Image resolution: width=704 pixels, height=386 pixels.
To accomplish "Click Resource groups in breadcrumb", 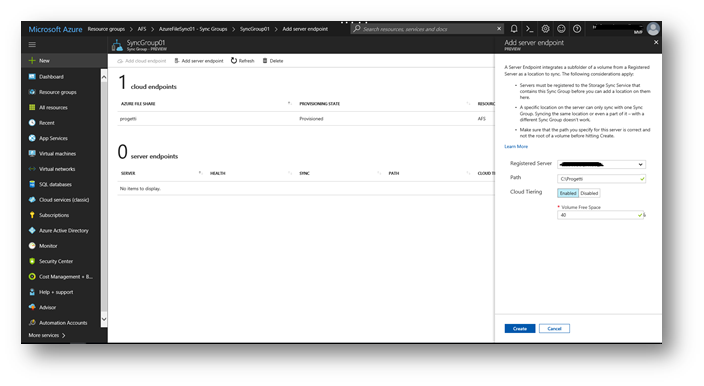I will tap(106, 29).
